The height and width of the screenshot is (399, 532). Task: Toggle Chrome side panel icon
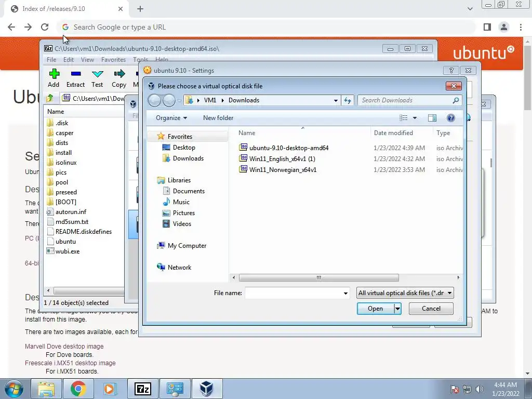point(487,27)
